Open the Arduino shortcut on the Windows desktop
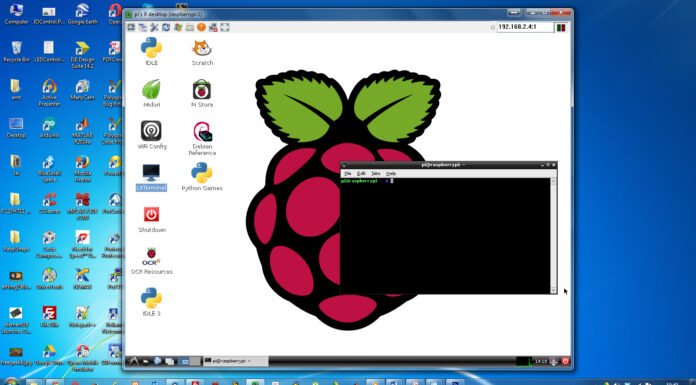 point(49,127)
